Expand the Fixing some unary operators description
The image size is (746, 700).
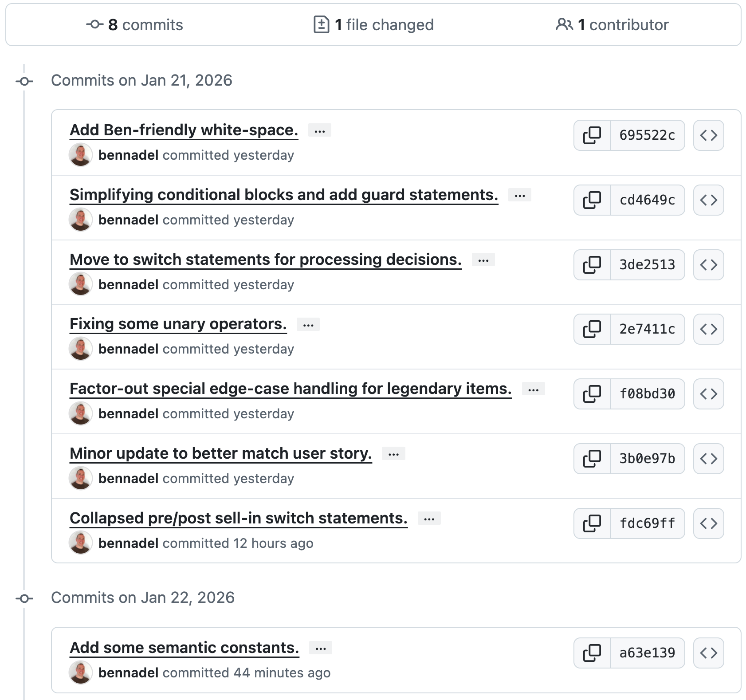309,324
